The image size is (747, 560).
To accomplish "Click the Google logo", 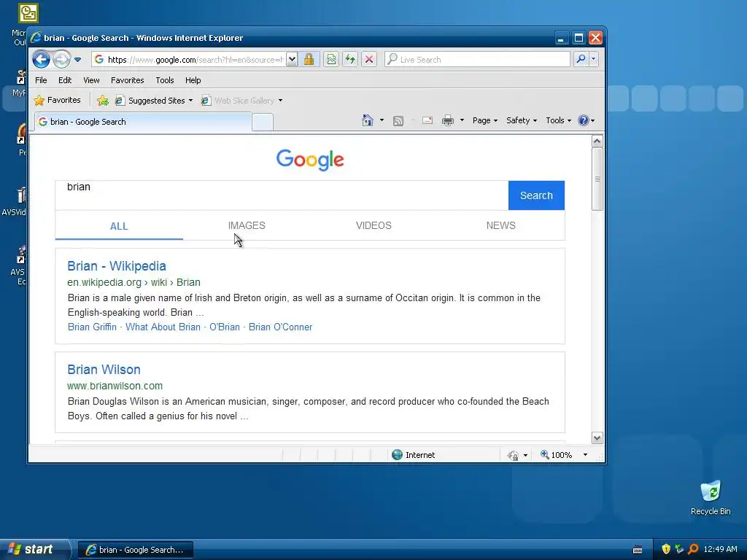I will click(x=310, y=160).
